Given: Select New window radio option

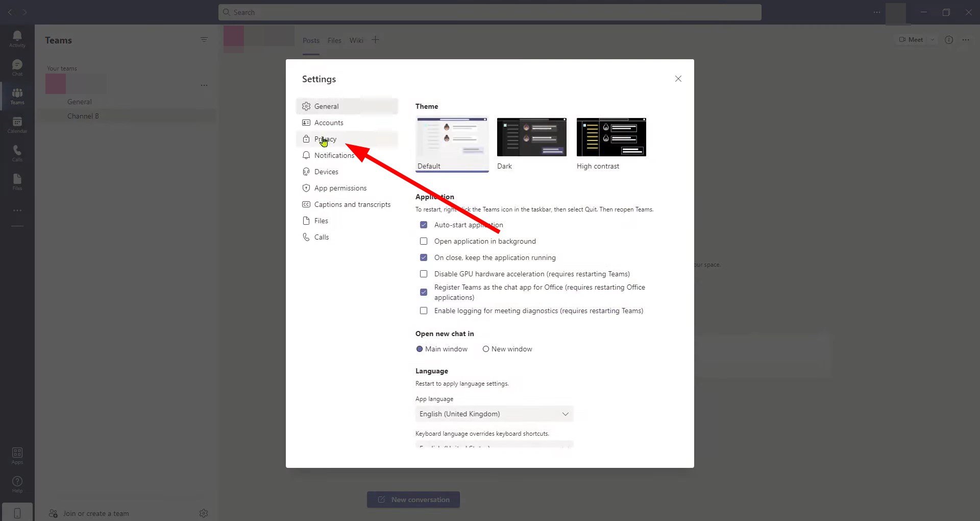Looking at the screenshot, I should [x=486, y=349].
